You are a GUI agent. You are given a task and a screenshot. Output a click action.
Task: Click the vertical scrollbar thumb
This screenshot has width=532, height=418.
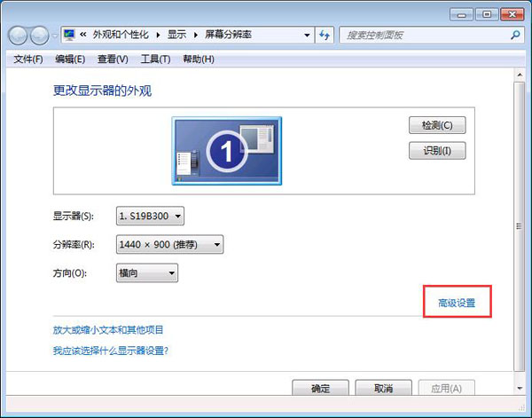[x=520, y=225]
